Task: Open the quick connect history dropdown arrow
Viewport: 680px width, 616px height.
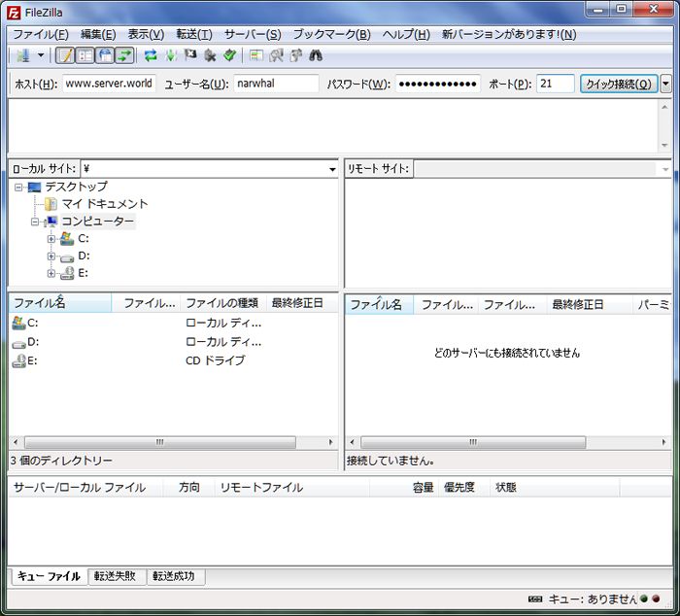Action: pyautogui.click(x=665, y=84)
